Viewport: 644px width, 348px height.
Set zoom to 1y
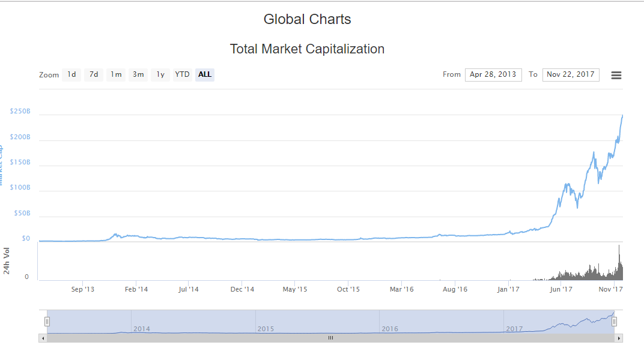160,74
